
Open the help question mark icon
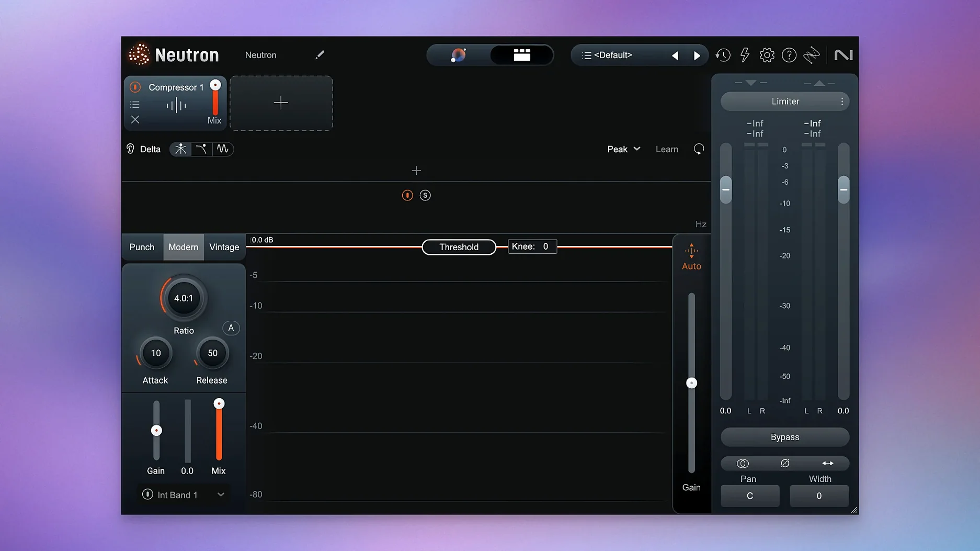coord(789,55)
